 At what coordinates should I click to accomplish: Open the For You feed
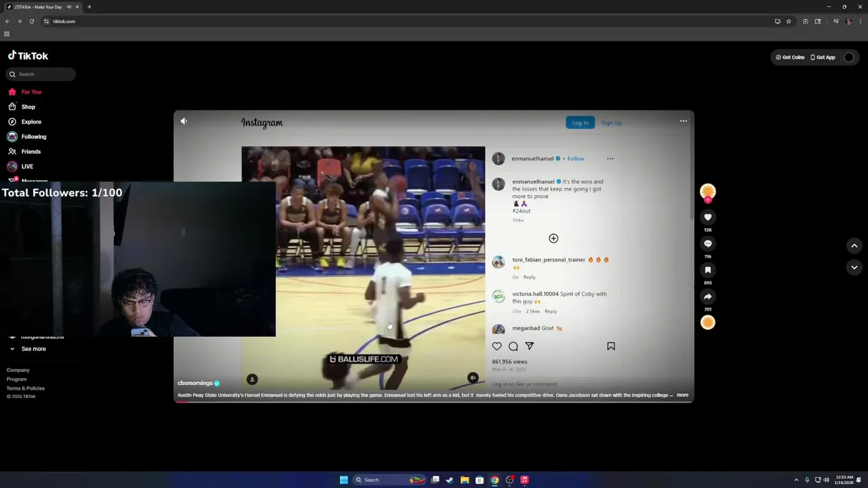pyautogui.click(x=24, y=91)
